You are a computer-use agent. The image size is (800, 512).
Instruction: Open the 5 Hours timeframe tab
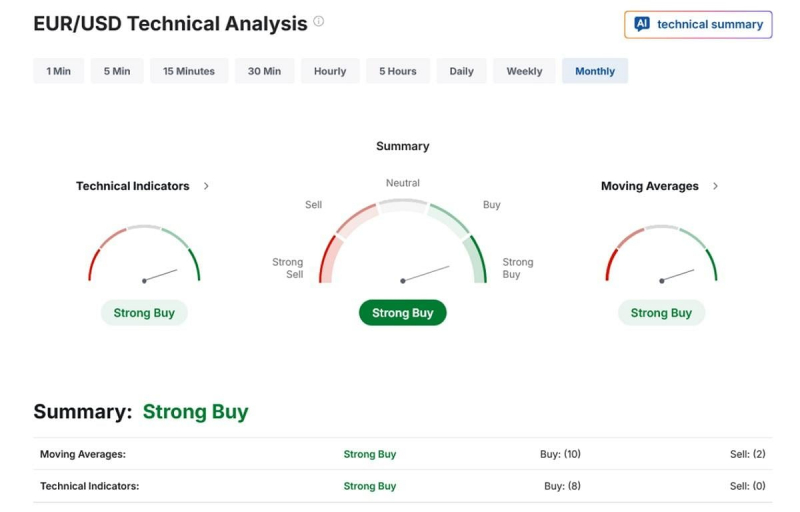[397, 71]
